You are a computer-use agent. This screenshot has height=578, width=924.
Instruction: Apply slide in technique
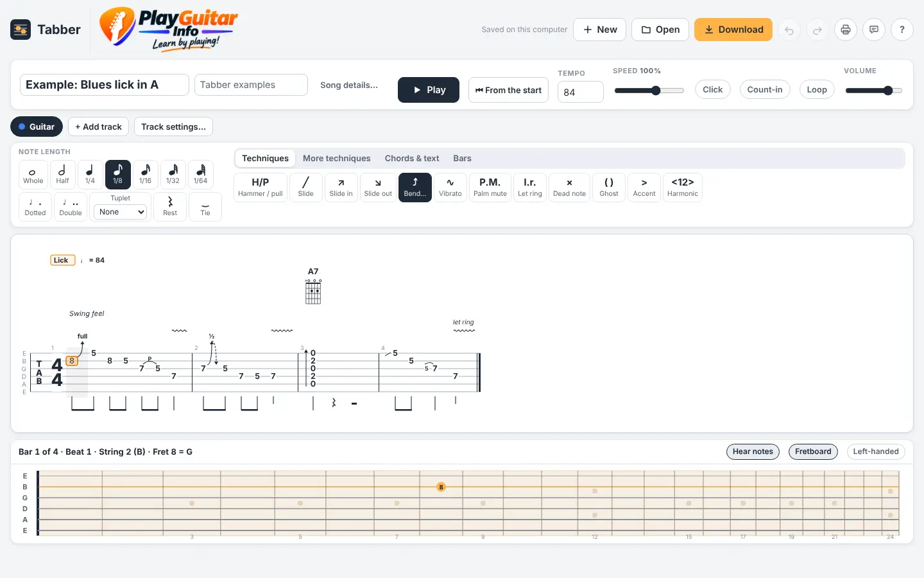click(341, 187)
